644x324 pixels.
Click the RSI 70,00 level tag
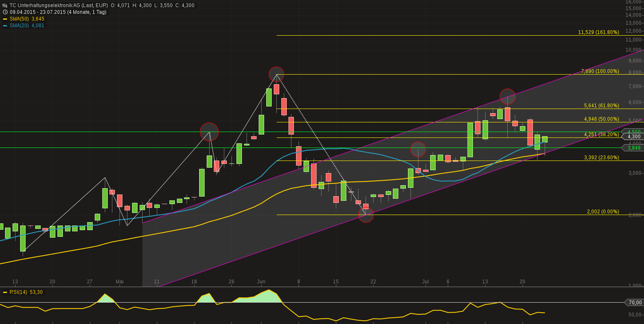point(635,302)
